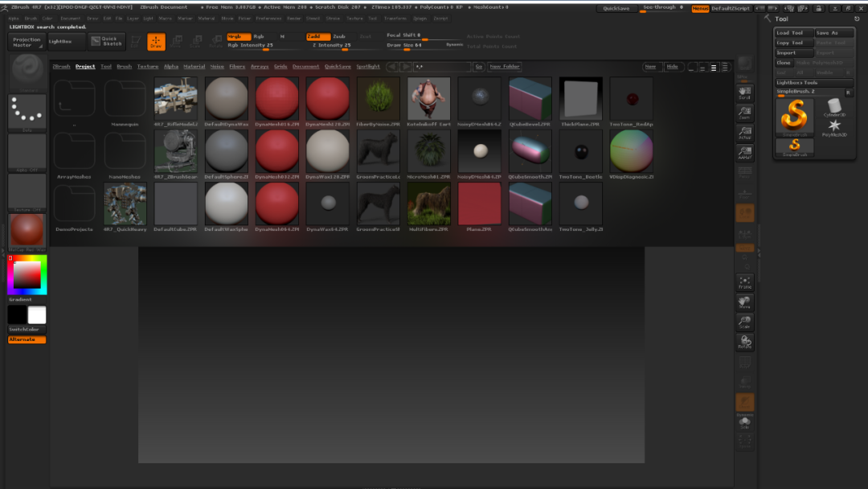The height and width of the screenshot is (489, 868).
Task: Open the Dots stroke selector
Action: pos(27,113)
